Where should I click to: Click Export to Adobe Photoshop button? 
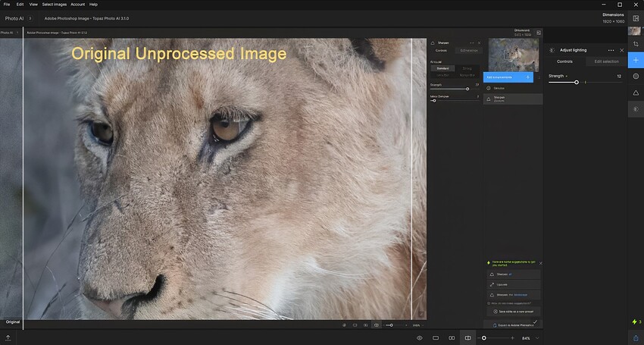[x=514, y=325]
